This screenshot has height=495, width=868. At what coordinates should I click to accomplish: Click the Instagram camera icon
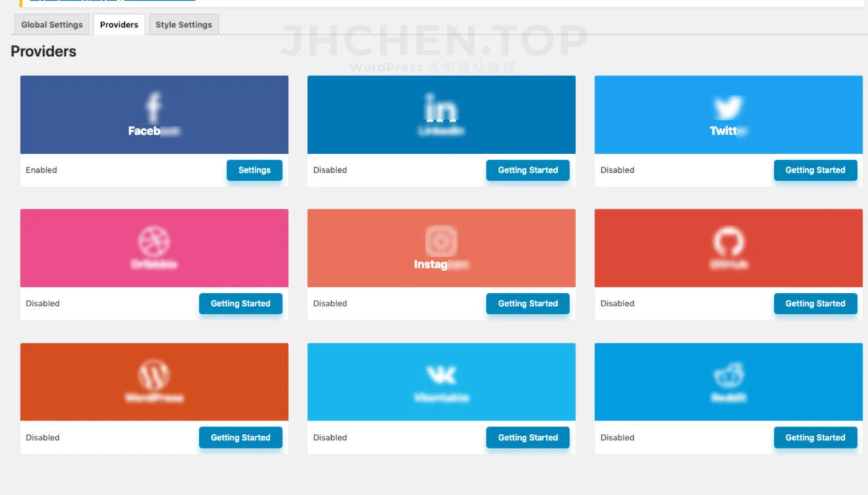[x=441, y=241]
